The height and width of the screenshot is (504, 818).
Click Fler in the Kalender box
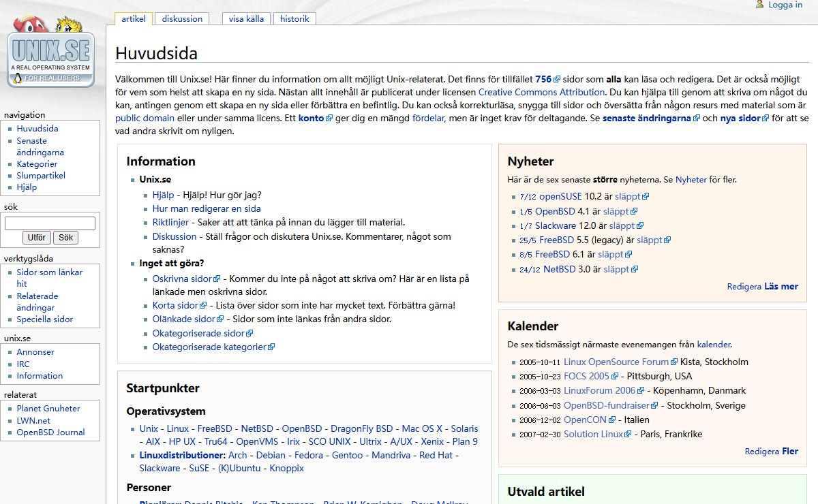click(790, 451)
